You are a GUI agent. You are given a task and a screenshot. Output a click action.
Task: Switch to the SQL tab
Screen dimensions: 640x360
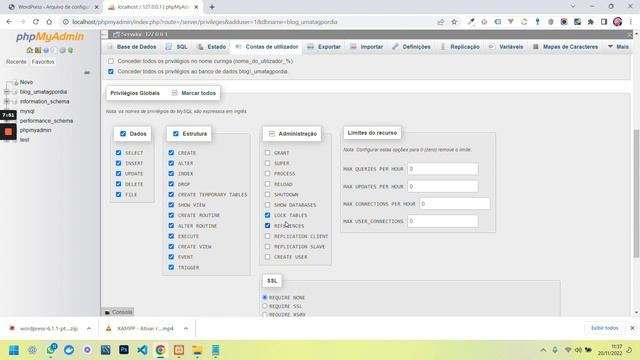click(x=177, y=47)
